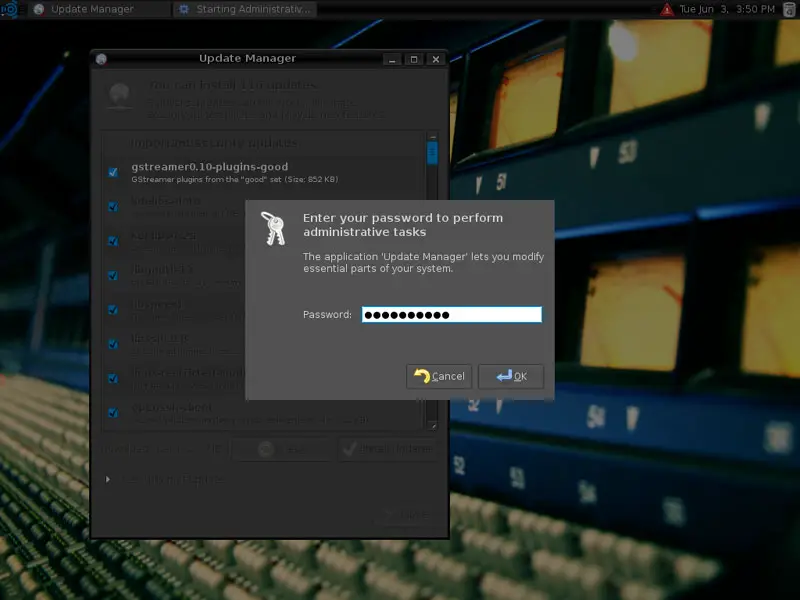Click the Close button in Update Manager
The height and width of the screenshot is (600, 800).
tap(407, 515)
